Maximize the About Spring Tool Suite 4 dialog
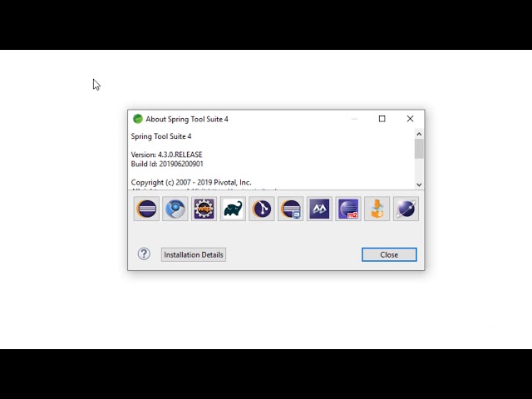The width and height of the screenshot is (532, 399). [382, 119]
